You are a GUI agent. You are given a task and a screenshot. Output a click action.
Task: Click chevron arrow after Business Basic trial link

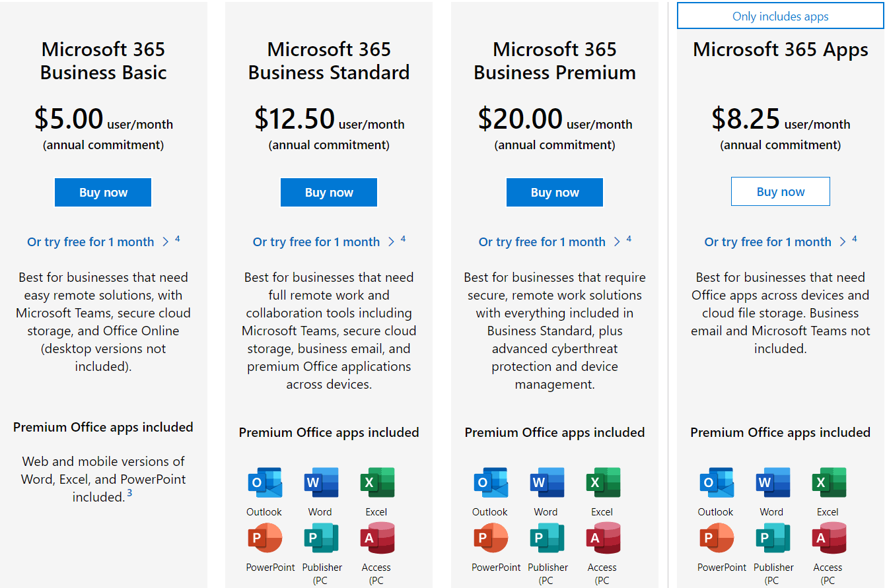[x=166, y=242]
